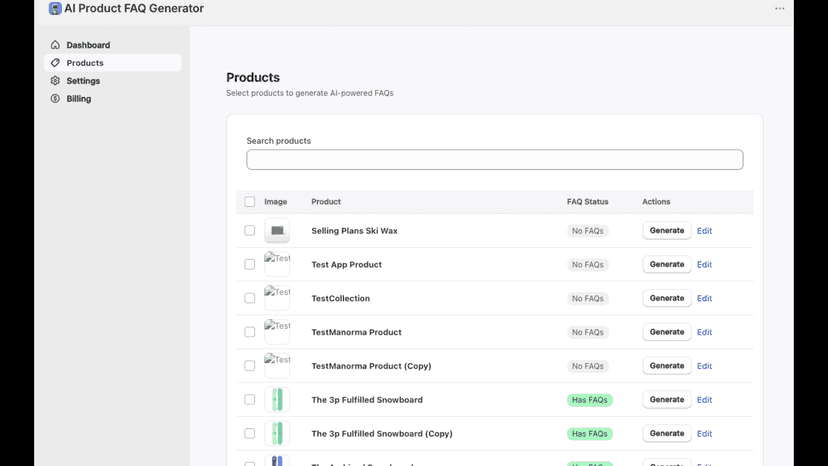Click TestCollection broken image thumbnail
Screen dimensions: 828x466
(277, 299)
